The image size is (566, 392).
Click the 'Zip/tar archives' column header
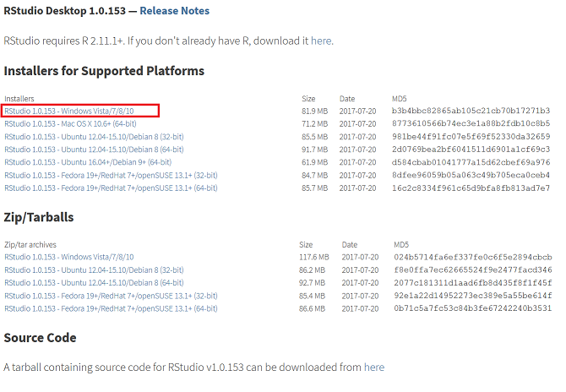click(x=30, y=245)
